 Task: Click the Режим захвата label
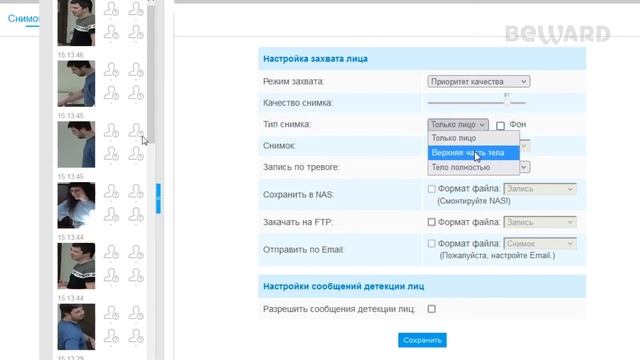293,82
